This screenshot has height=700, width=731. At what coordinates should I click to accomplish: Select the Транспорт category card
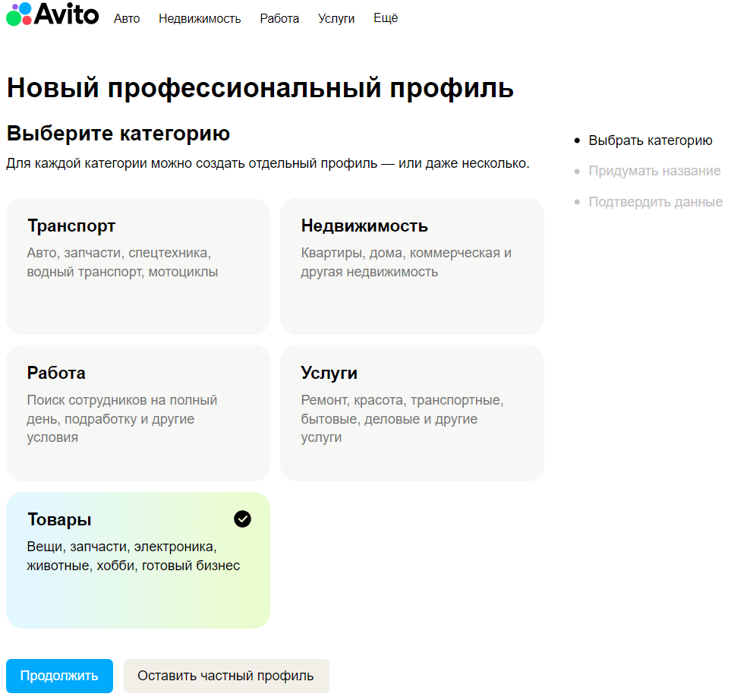tap(138, 266)
